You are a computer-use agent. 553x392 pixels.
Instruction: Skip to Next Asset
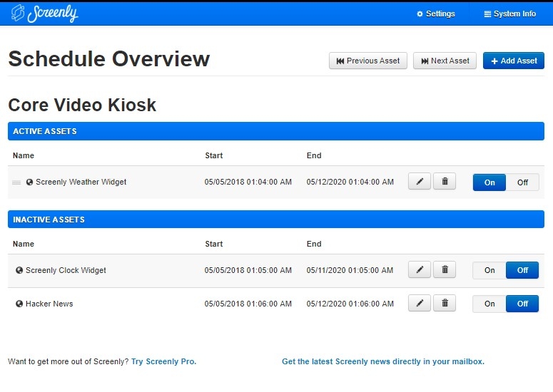point(445,61)
